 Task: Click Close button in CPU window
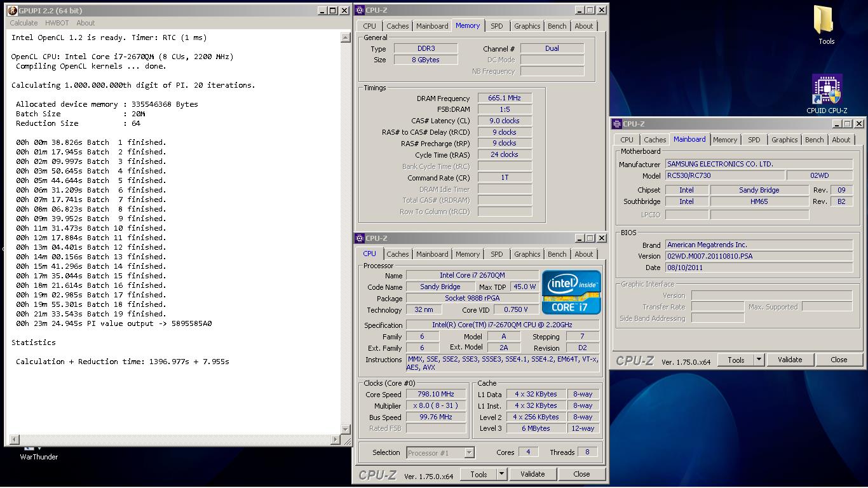coord(581,474)
